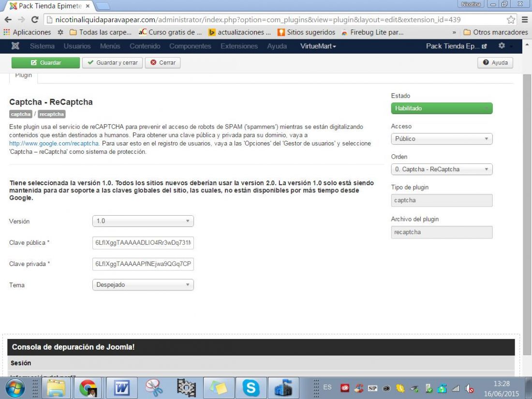Viewport: 532px width, 399px height.
Task: Open the Orden dropdown
Action: 442,169
